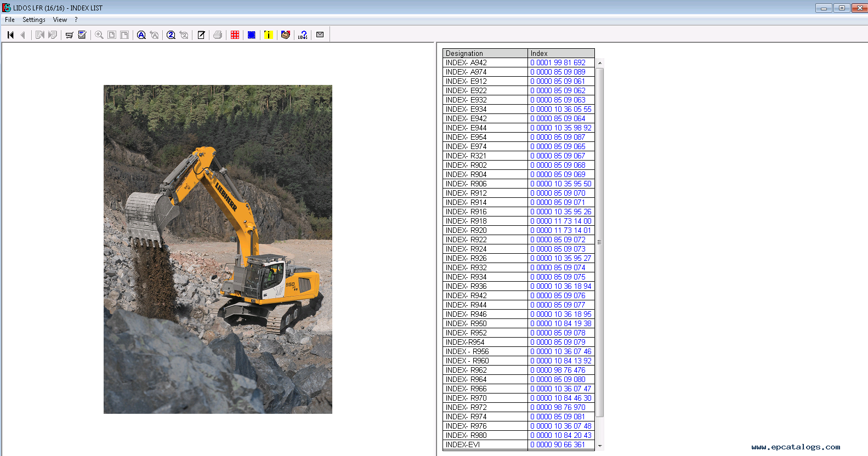
Task: Open index link 0 0000 85 09 089
Action: 558,72
